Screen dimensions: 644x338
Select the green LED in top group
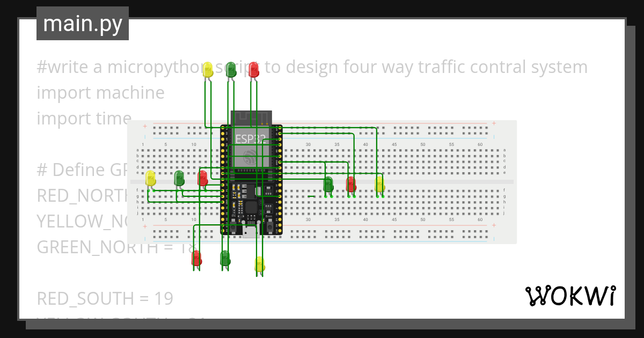pos(231,69)
